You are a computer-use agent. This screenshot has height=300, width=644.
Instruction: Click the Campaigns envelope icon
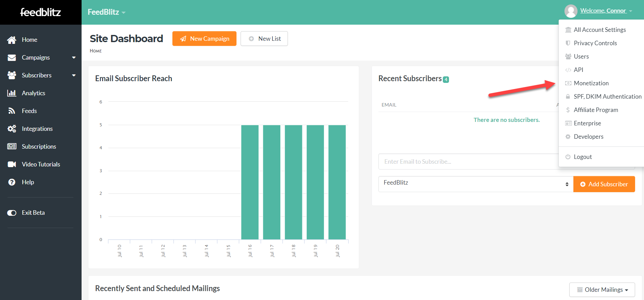click(x=12, y=58)
